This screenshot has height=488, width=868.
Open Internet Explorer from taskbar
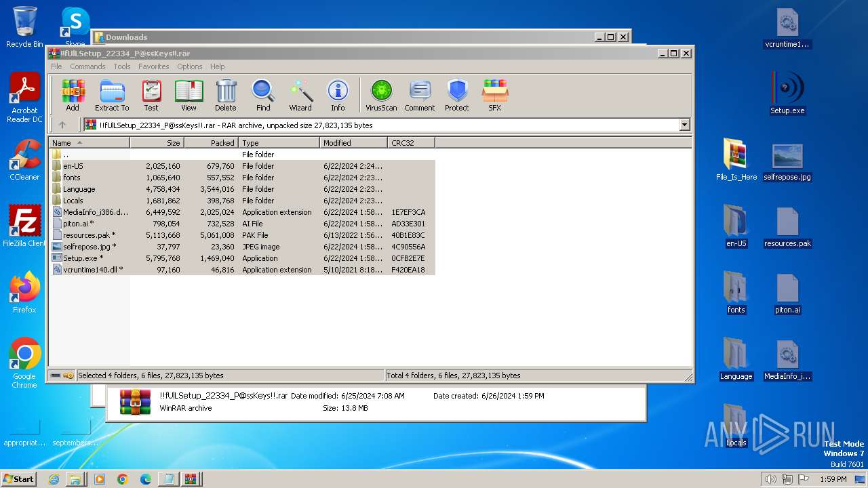[54, 479]
